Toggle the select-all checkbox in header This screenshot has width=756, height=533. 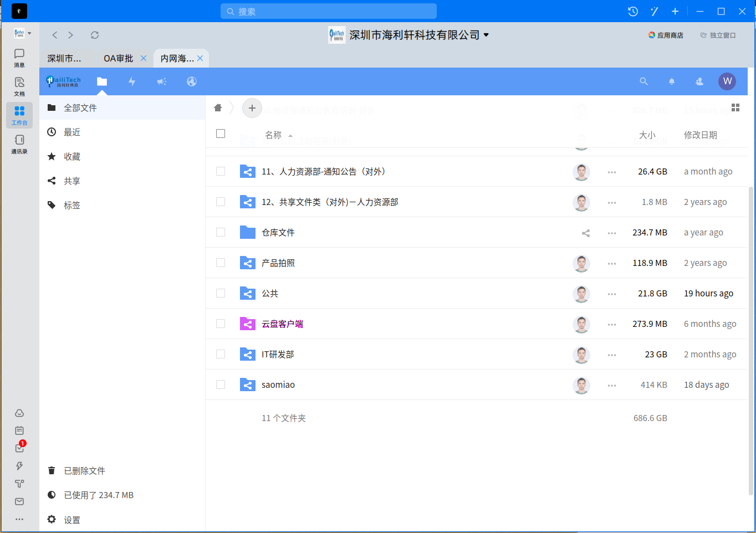click(x=221, y=134)
